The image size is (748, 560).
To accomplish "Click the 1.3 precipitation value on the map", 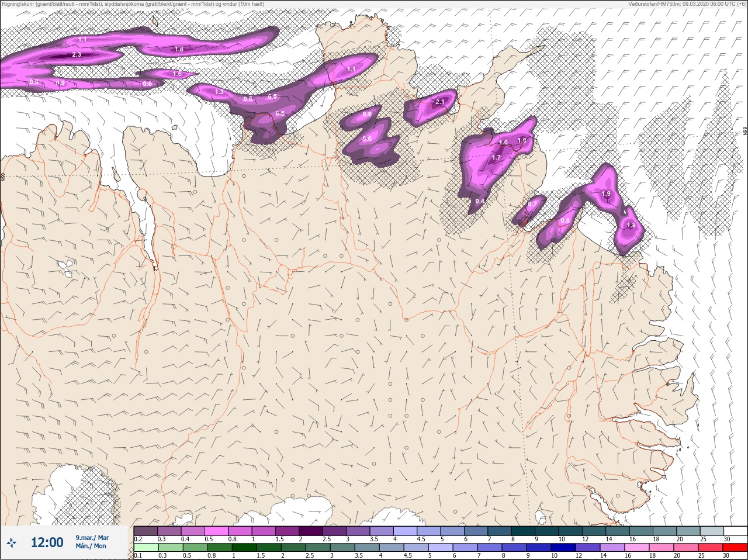I will [x=219, y=92].
